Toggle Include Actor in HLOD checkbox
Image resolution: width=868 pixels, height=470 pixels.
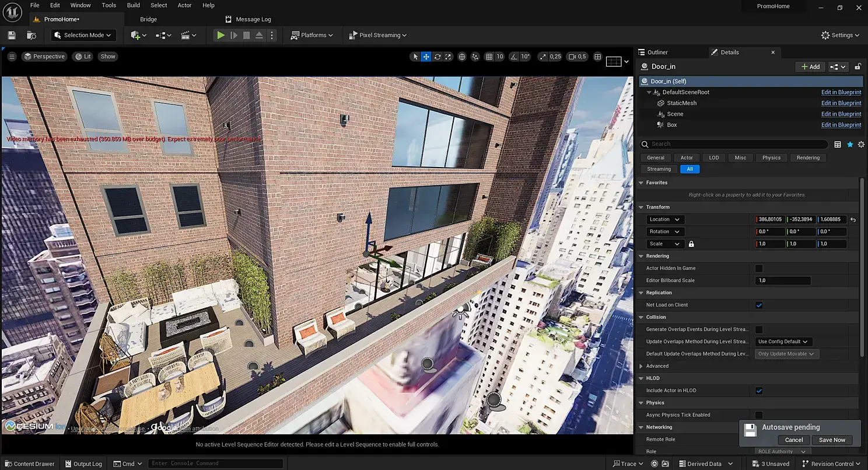pos(759,391)
